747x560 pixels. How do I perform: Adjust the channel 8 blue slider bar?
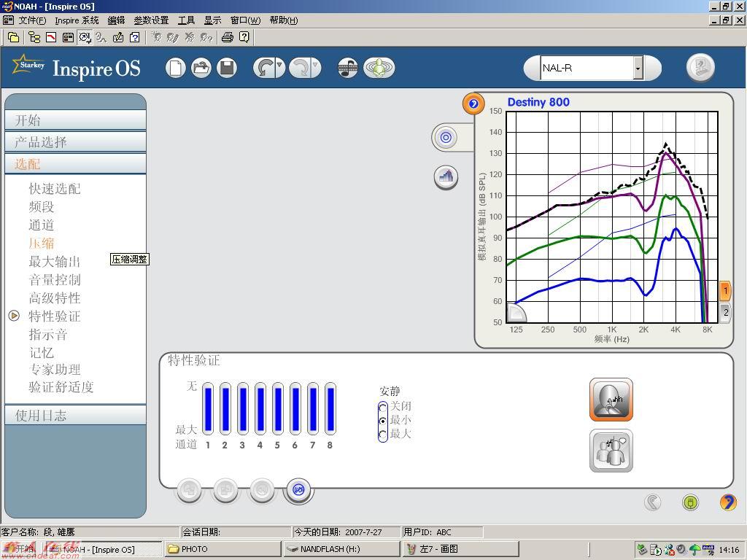[x=330, y=409]
